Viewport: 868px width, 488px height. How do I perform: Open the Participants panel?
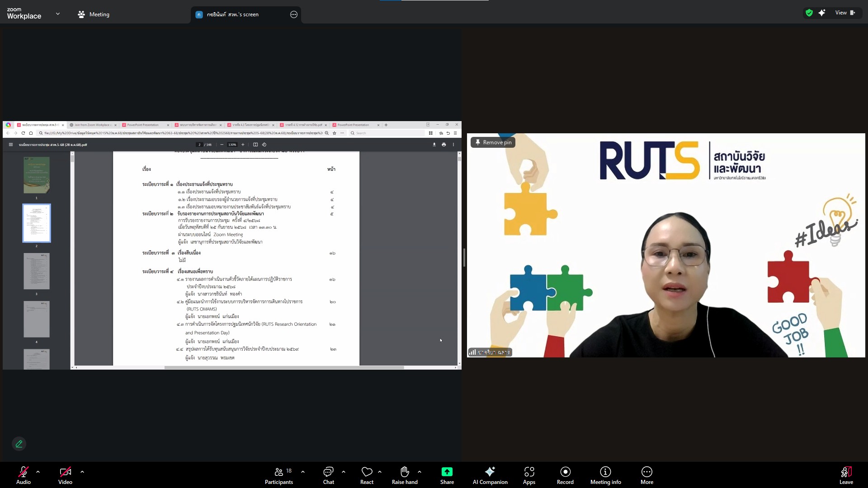[x=278, y=475]
